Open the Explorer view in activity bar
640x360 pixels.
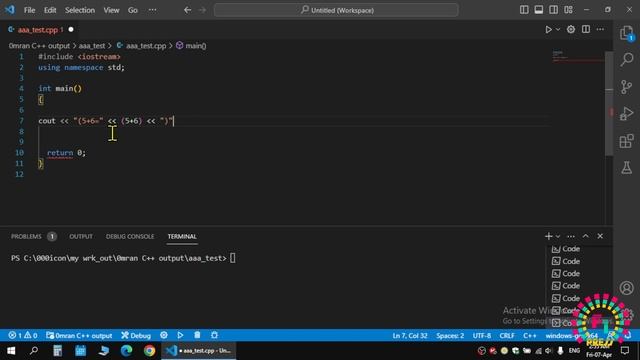click(x=627, y=33)
